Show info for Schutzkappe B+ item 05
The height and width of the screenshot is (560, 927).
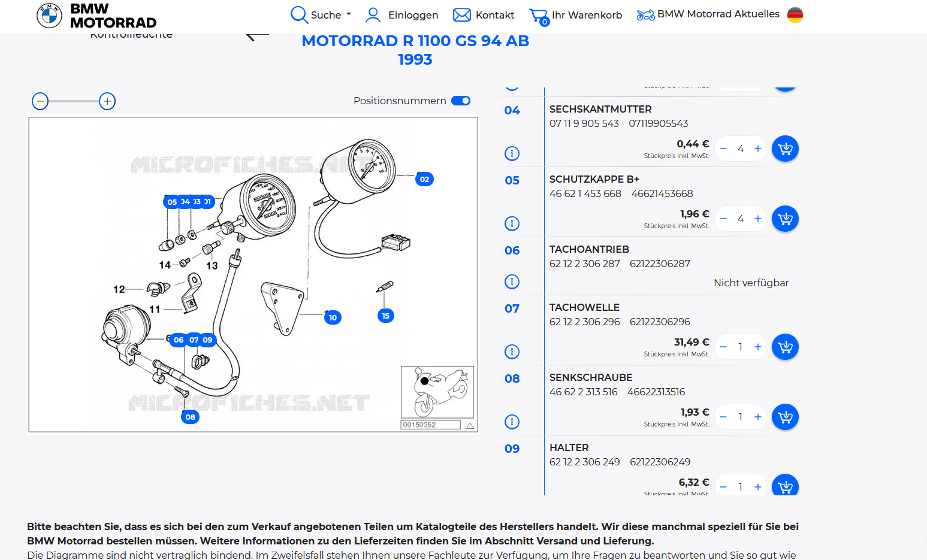pyautogui.click(x=512, y=223)
